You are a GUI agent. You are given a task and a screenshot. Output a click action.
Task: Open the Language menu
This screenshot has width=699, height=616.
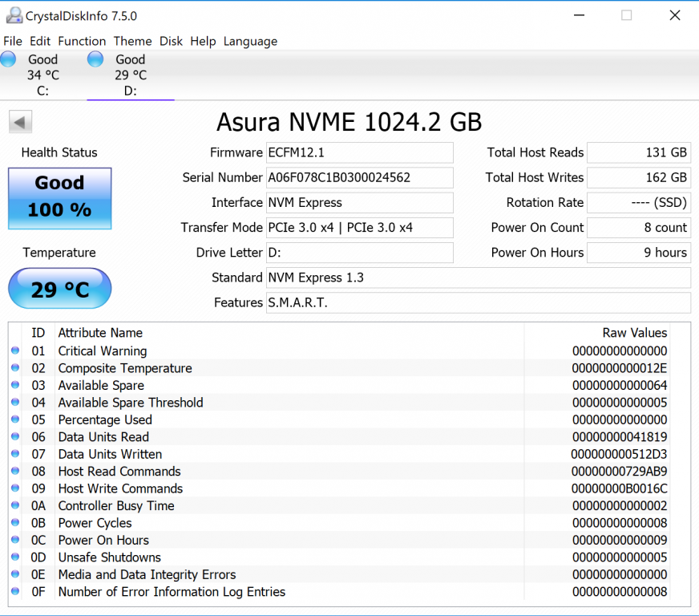pos(250,41)
